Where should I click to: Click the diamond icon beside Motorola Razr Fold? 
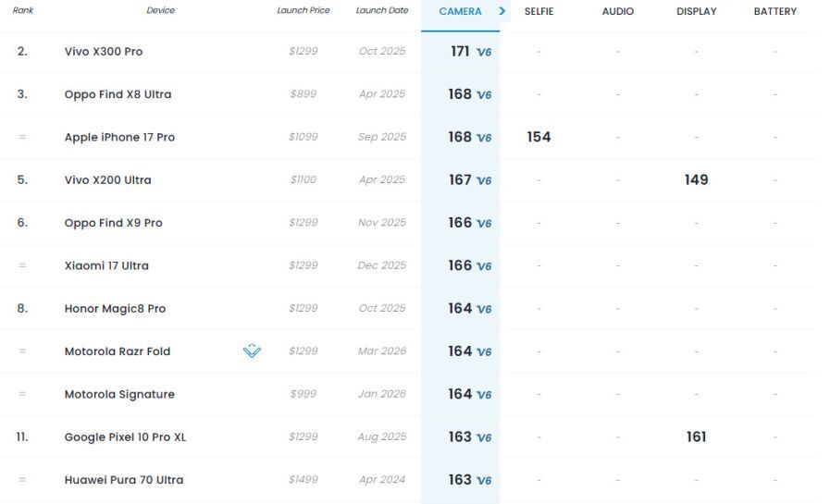point(252,351)
